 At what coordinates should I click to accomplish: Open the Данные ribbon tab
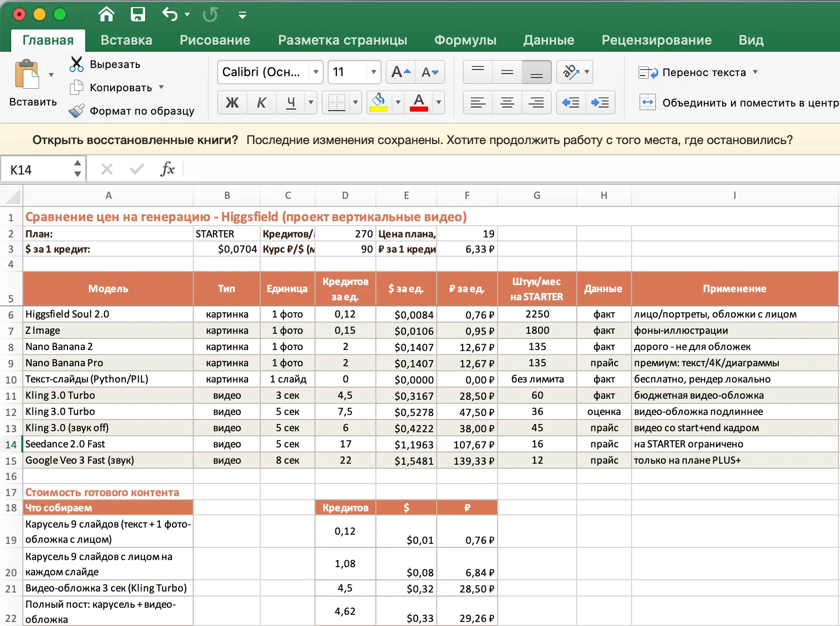coord(549,40)
